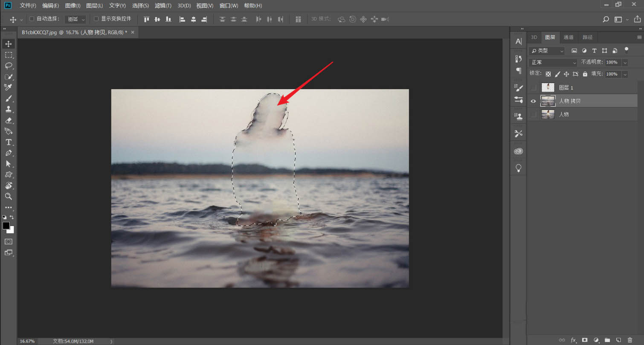
Task: Open the Move tool preset picker arrow
Action: pos(21,20)
